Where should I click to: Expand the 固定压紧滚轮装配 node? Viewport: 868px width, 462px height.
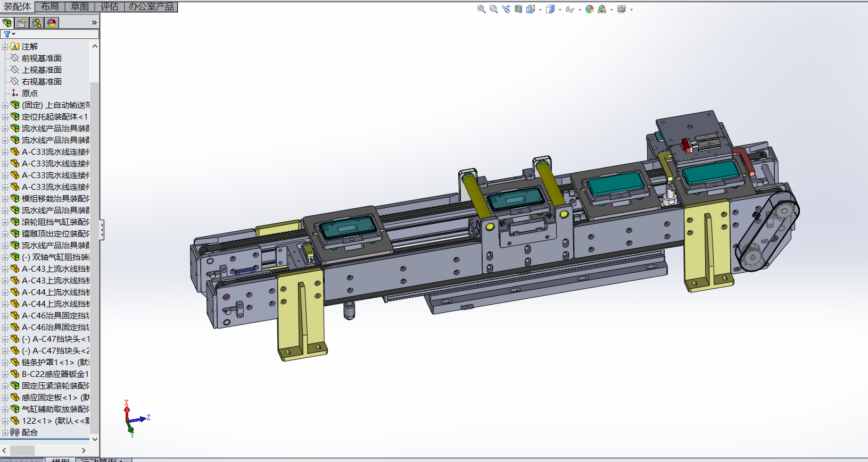tap(5, 386)
